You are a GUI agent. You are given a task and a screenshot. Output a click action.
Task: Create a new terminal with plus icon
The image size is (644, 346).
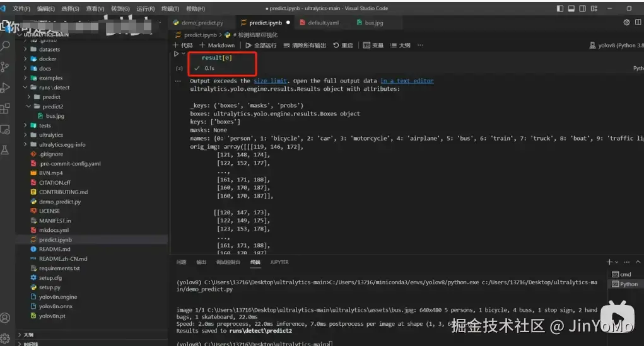609,262
